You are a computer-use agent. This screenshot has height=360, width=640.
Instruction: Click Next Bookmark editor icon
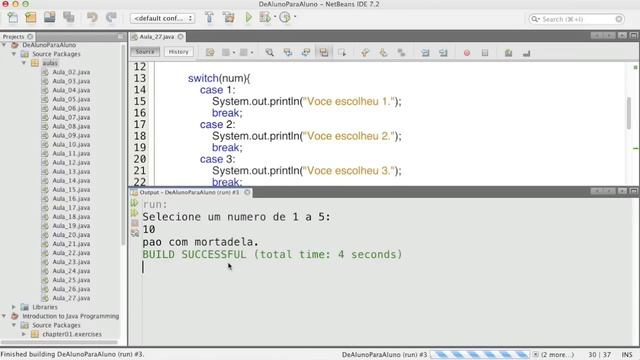[x=383, y=53]
